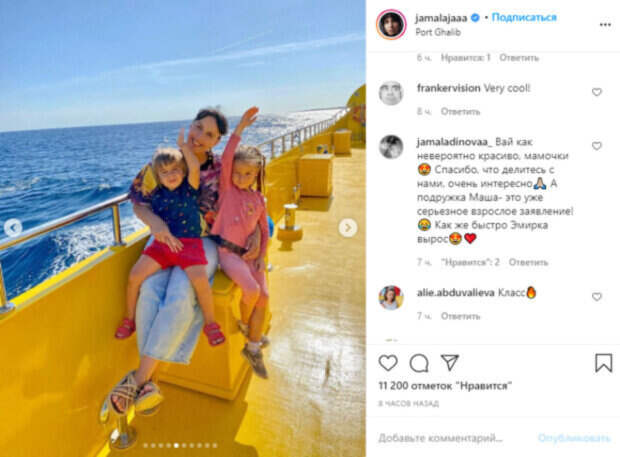Image resolution: width=620 pixels, height=457 pixels.
Task: Like the alie.abduvalieva comment
Action: 597,297
